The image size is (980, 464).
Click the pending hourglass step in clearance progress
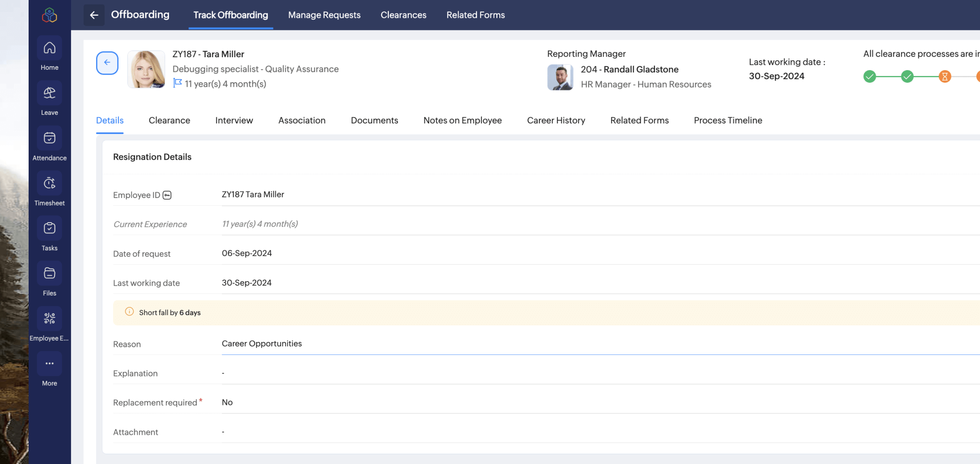[945, 76]
